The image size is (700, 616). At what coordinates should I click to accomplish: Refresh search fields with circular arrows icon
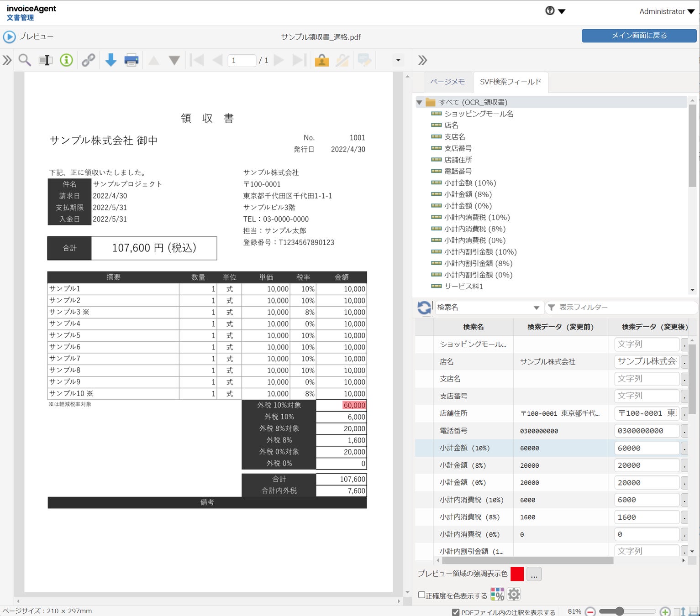(x=424, y=308)
